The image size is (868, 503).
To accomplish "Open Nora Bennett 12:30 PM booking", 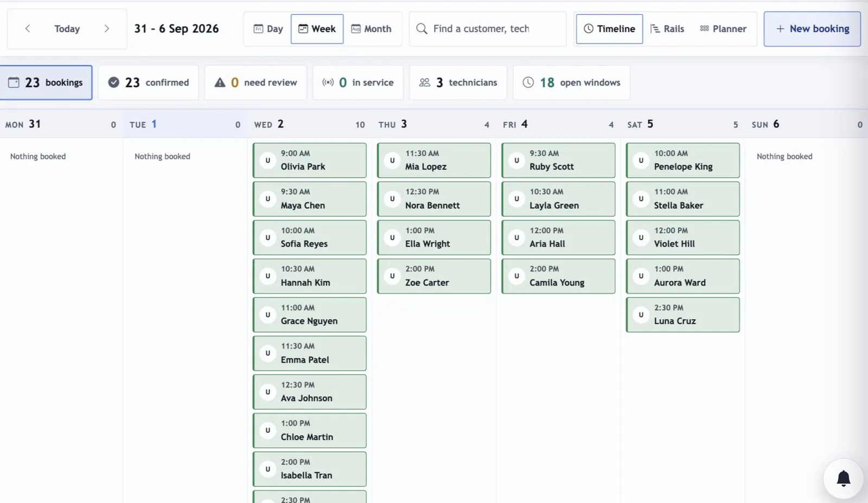I will pyautogui.click(x=434, y=199).
